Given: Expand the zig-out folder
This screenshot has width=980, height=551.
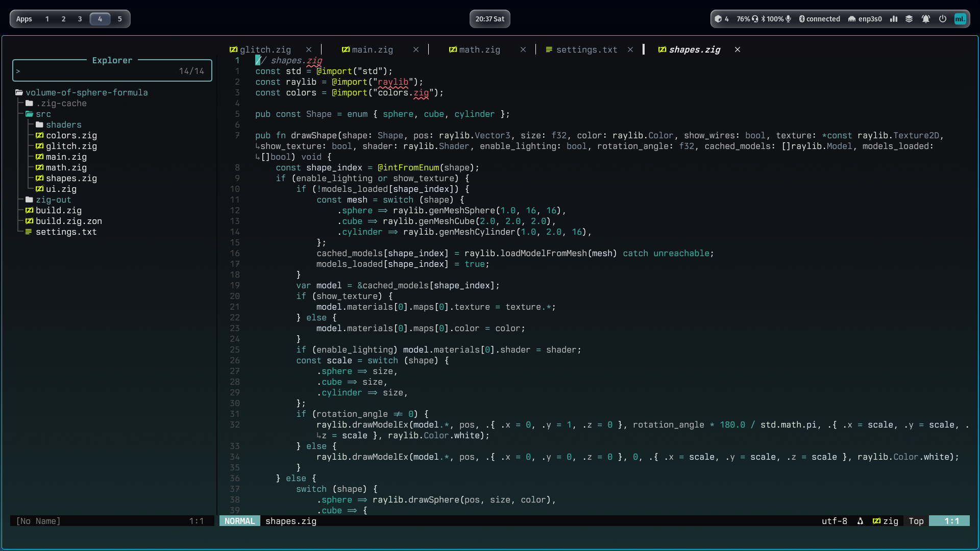Looking at the screenshot, I should pos(53,199).
